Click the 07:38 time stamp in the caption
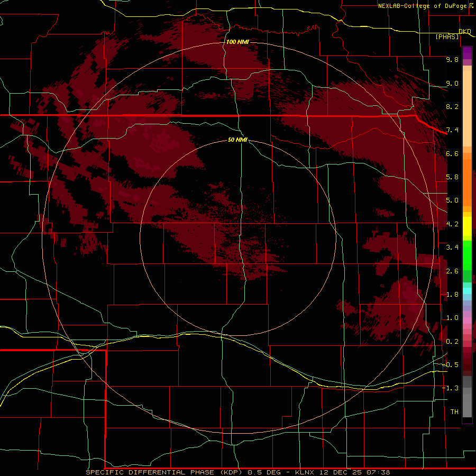476x476 pixels. 378,472
